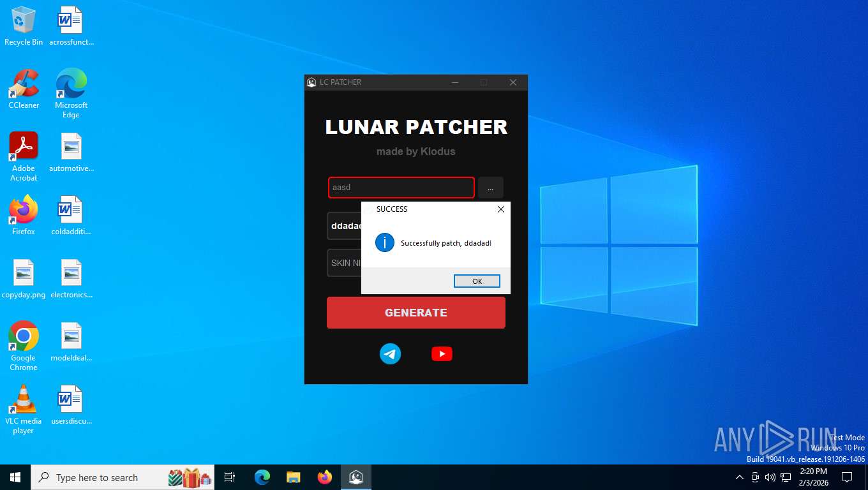
Task: Select the Microsoft Edge desktop shortcut
Action: point(71,94)
